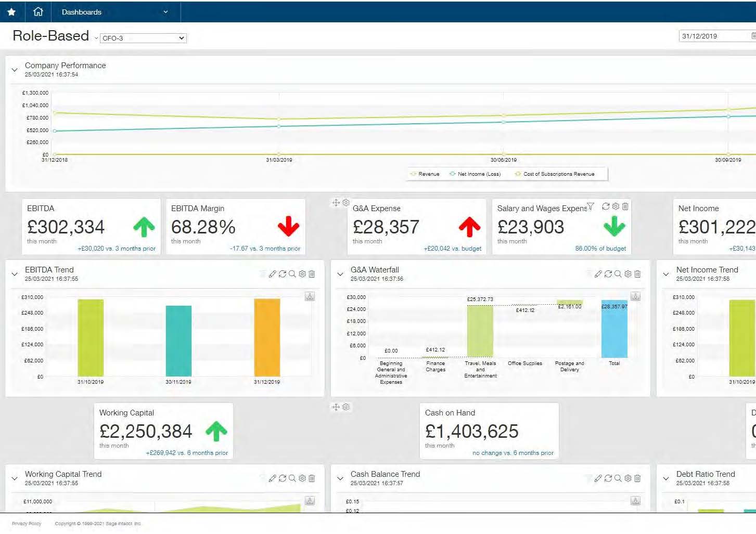This screenshot has width=756, height=534.
Task: Open the CFO-3 role selector dropdown
Action: 143,38
